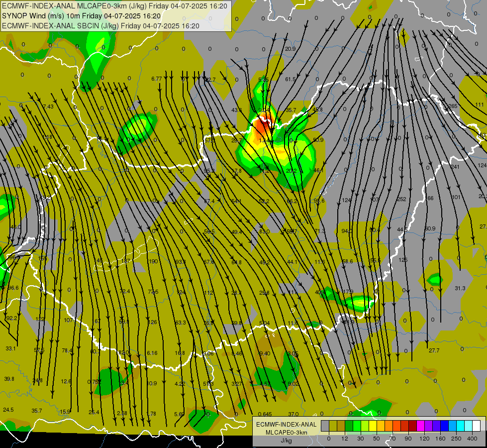Click the map value '25.4'
The width and height of the screenshot is (487, 448).
(x=94, y=412)
